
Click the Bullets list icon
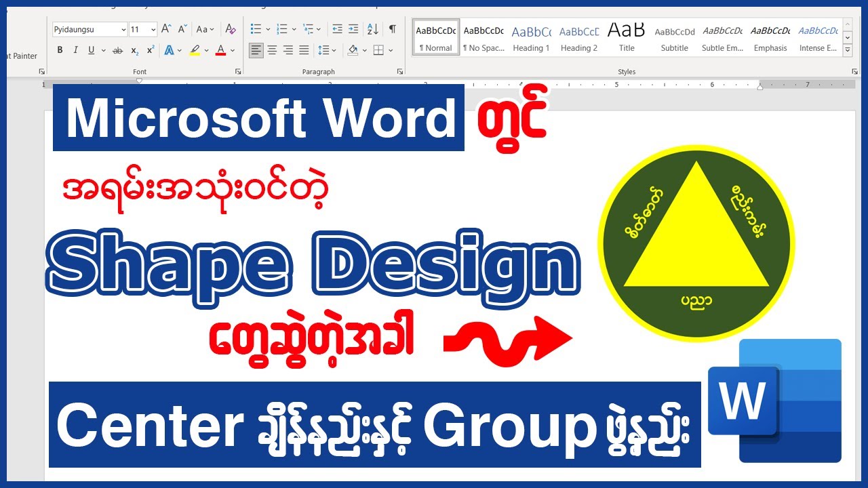click(256, 29)
